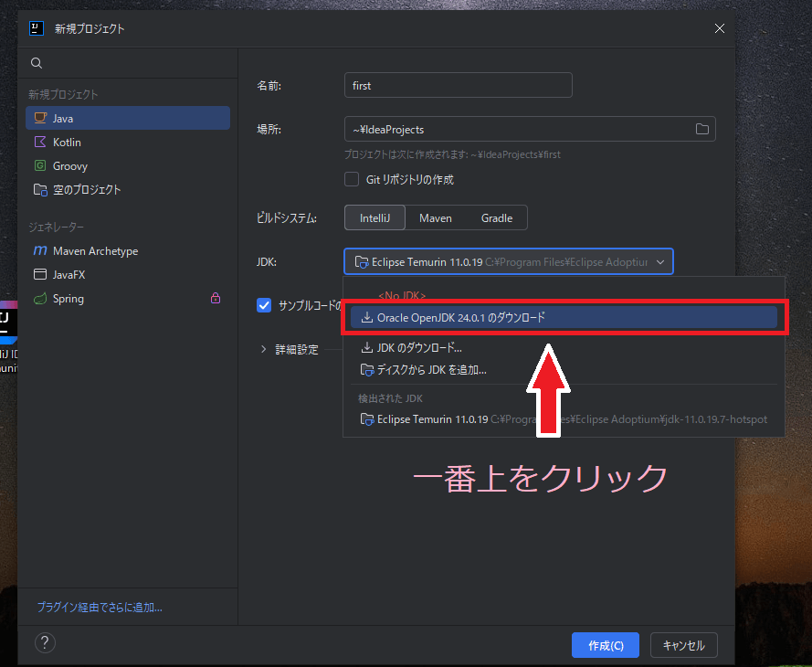Select Gradle build system
This screenshot has height=667, width=812.
497,218
